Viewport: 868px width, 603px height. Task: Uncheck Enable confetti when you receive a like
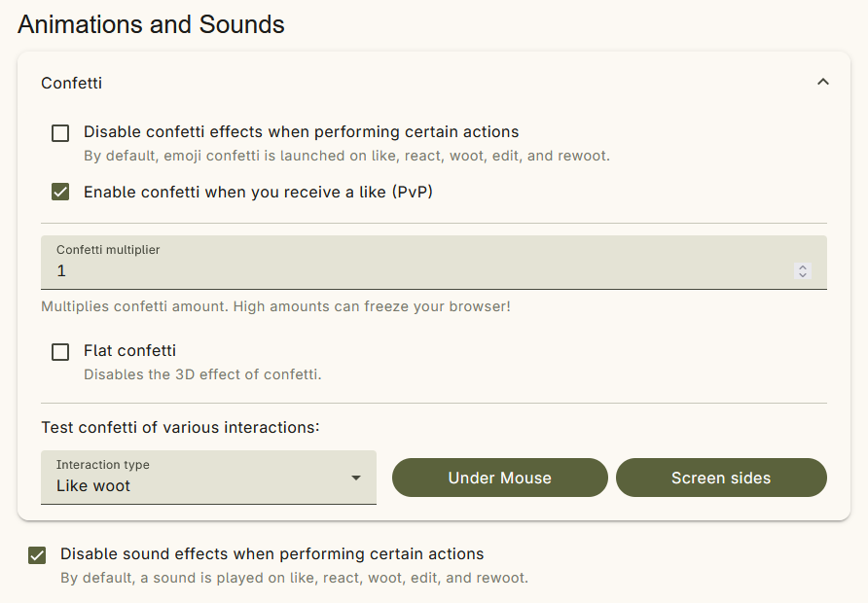coord(60,192)
